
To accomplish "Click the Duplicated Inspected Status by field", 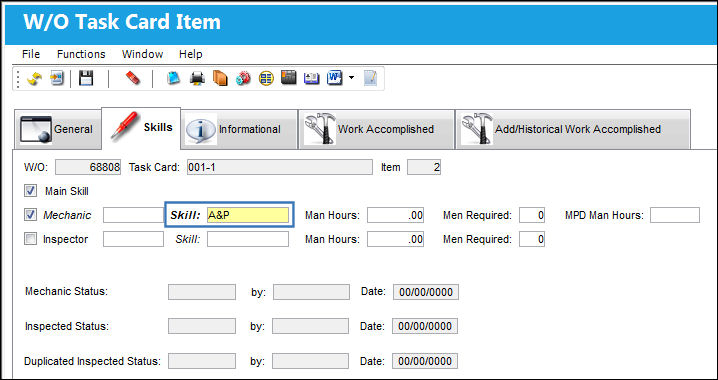I will point(310,361).
